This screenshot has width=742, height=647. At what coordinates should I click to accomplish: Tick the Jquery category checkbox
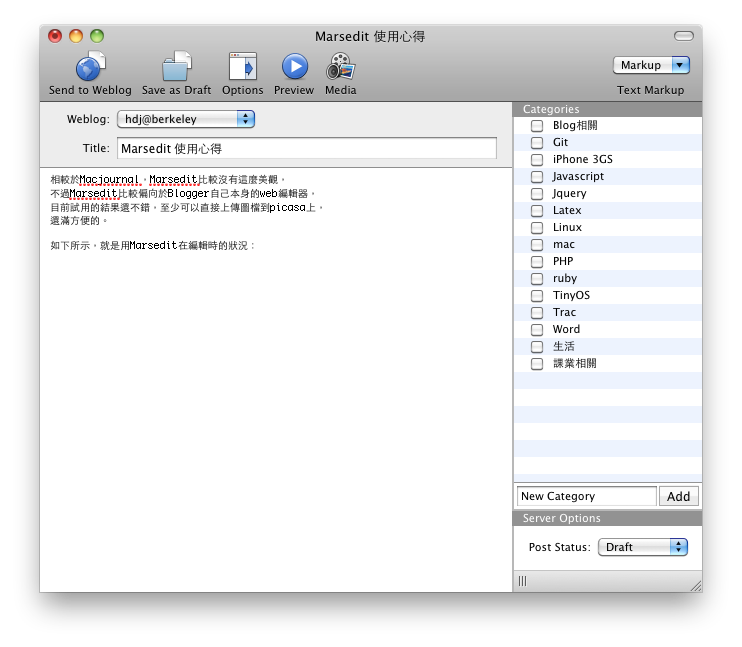(x=537, y=194)
